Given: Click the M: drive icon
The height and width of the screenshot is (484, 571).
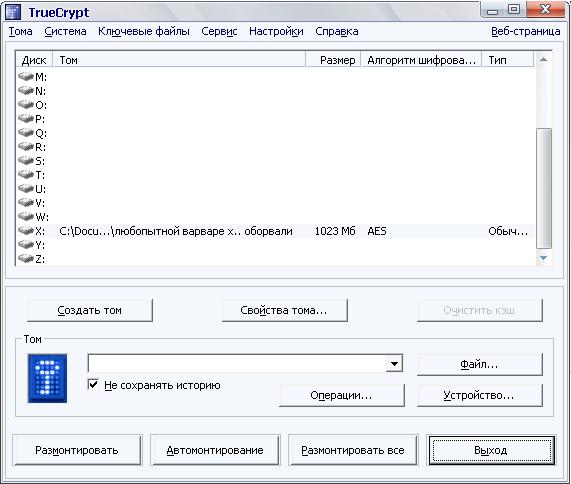Looking at the screenshot, I should click(26, 76).
